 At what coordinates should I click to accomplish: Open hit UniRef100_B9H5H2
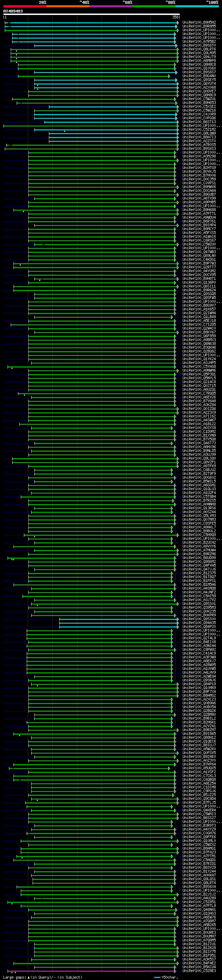199,23
